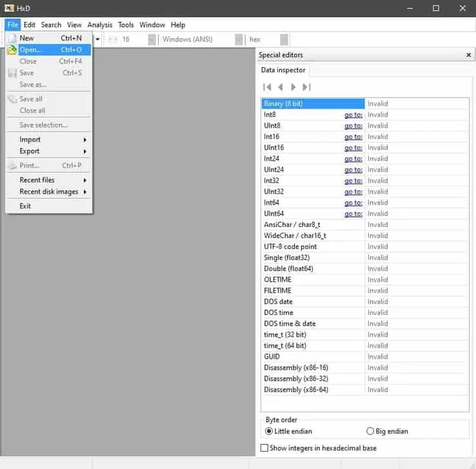This screenshot has height=469, width=476.
Task: Select the Double (float64) row
Action: (364, 268)
